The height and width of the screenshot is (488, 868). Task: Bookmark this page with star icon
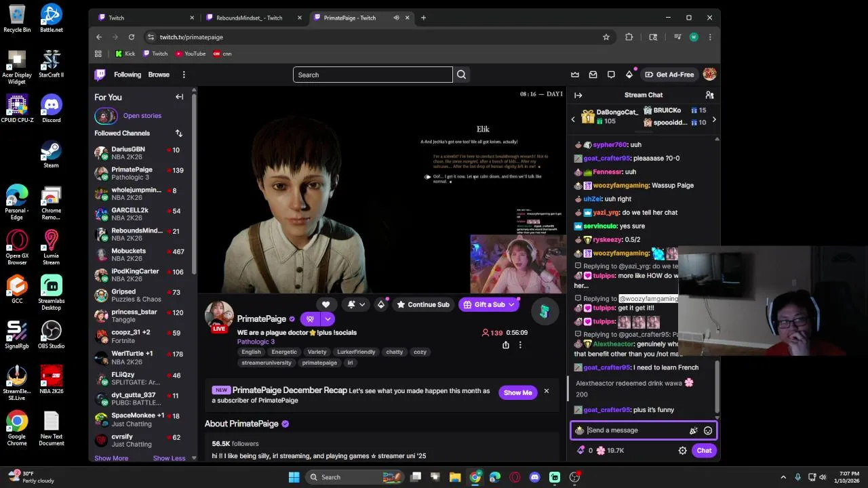pos(606,37)
